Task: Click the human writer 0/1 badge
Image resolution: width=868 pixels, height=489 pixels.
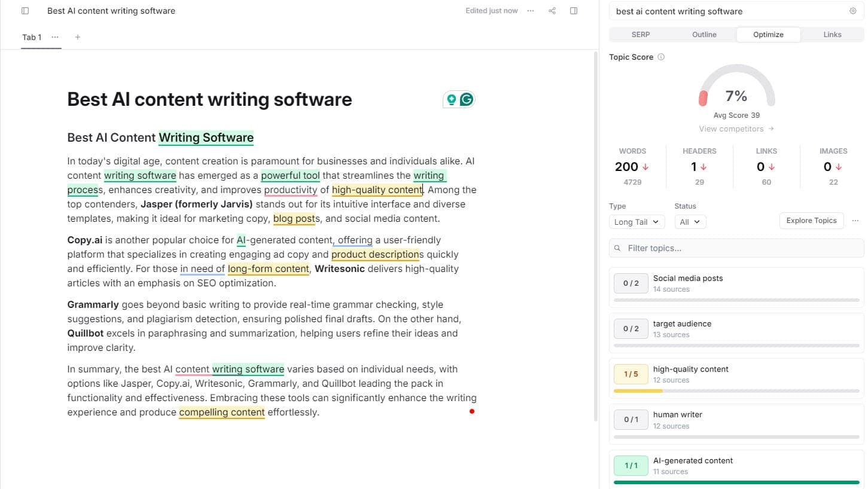Action: click(631, 420)
